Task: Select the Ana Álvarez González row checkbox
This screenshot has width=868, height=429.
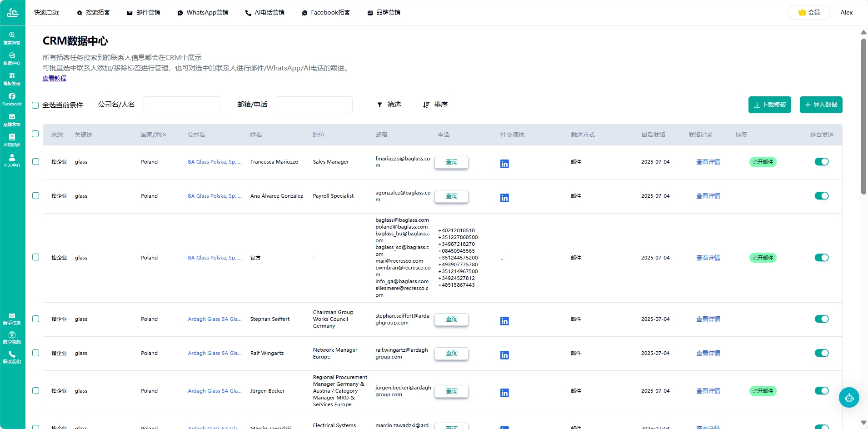Action: [x=35, y=196]
